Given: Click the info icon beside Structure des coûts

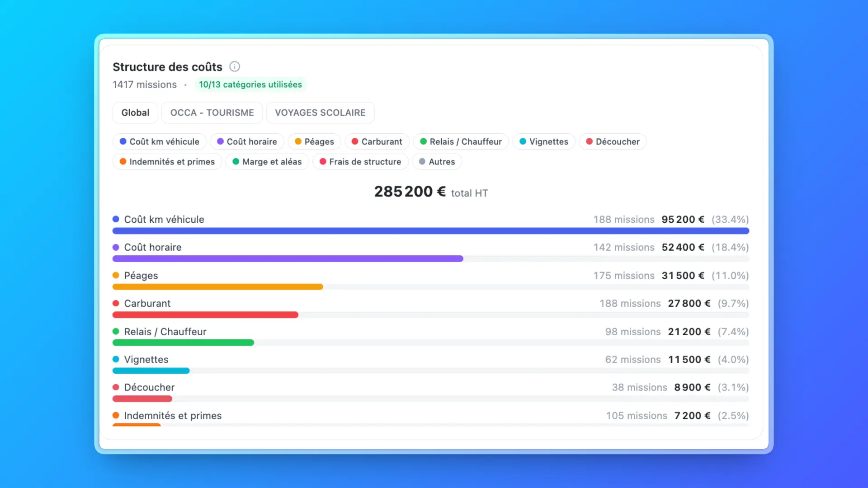Looking at the screenshot, I should tap(234, 66).
